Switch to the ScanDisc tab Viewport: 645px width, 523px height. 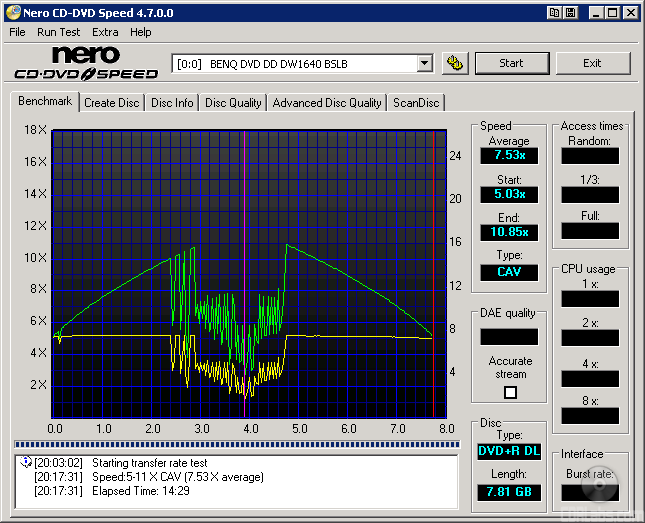[x=416, y=102]
